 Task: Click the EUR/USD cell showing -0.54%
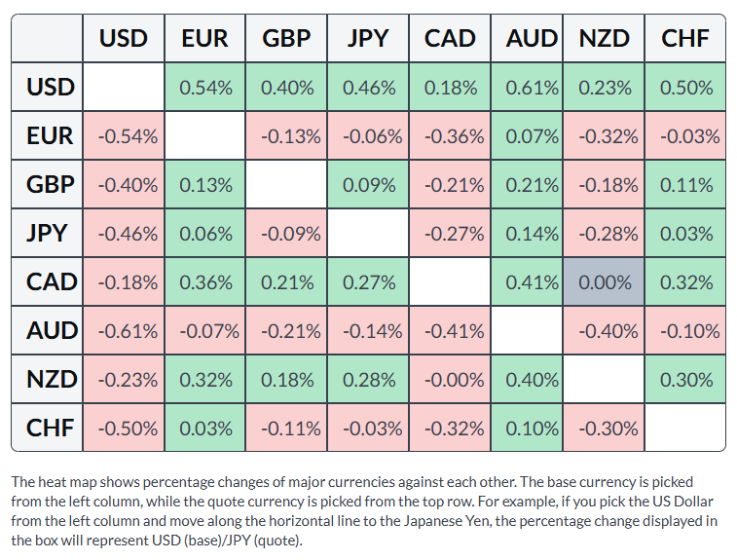click(x=124, y=136)
